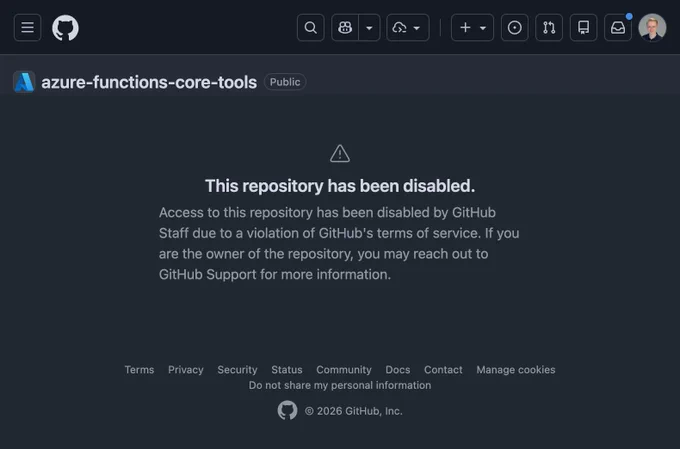
Task: Open Copilot chat icon
Action: (x=345, y=28)
